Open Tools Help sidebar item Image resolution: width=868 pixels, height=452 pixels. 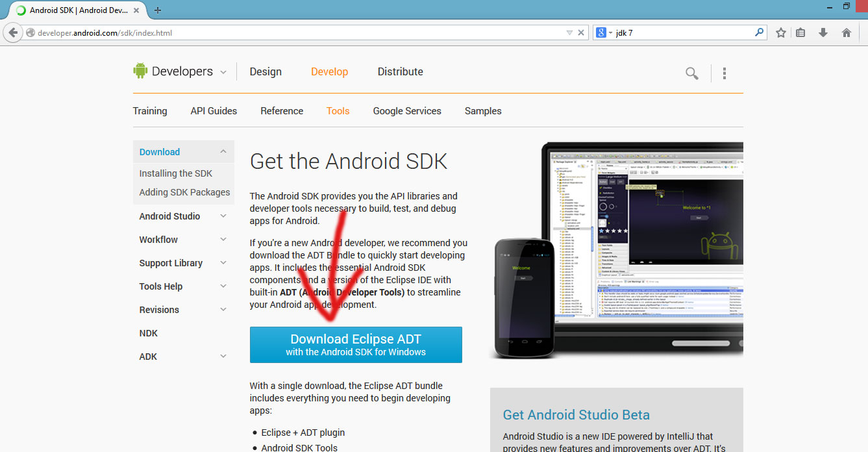[x=161, y=286]
